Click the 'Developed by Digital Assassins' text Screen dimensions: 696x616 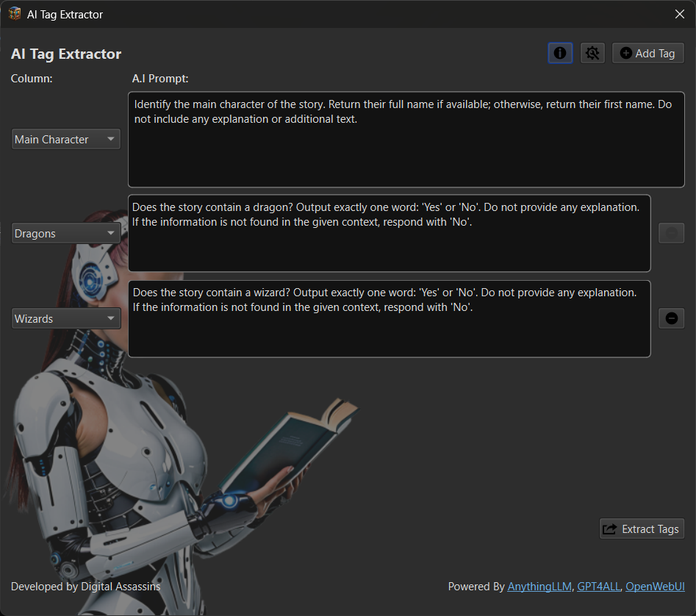click(x=86, y=587)
